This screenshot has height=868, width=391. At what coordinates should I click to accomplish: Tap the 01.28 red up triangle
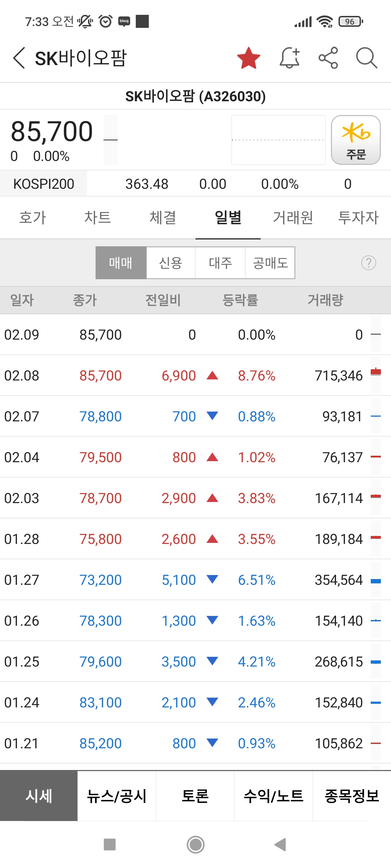coord(212,539)
